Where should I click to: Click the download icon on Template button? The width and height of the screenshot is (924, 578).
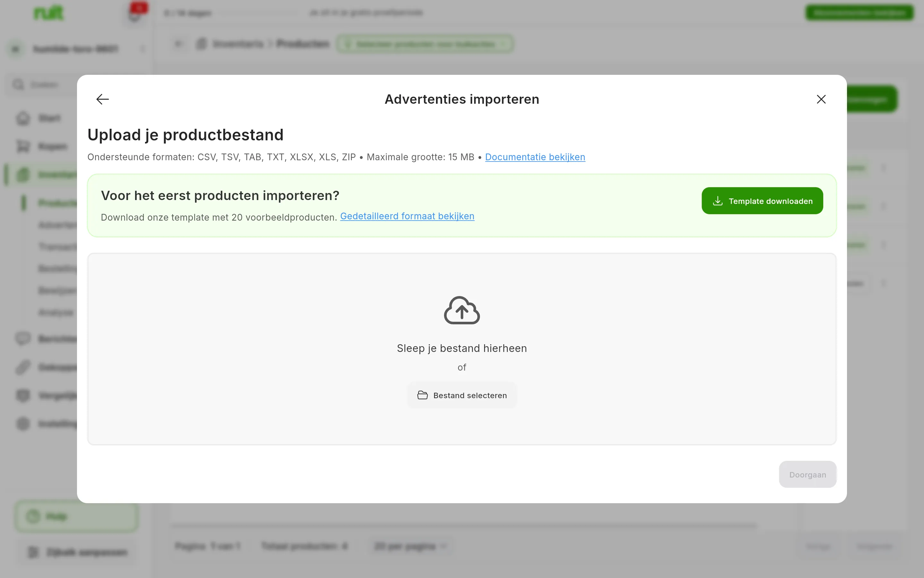point(718,201)
